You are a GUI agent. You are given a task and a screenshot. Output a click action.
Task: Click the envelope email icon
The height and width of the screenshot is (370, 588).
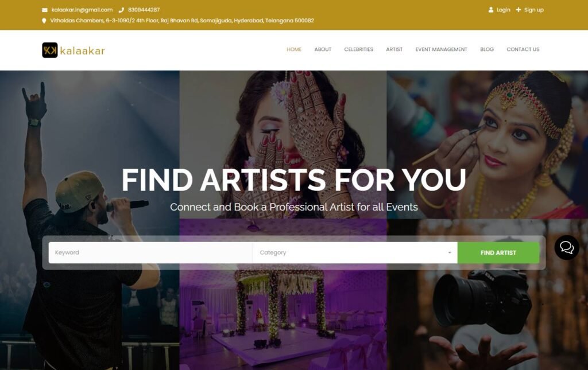45,10
